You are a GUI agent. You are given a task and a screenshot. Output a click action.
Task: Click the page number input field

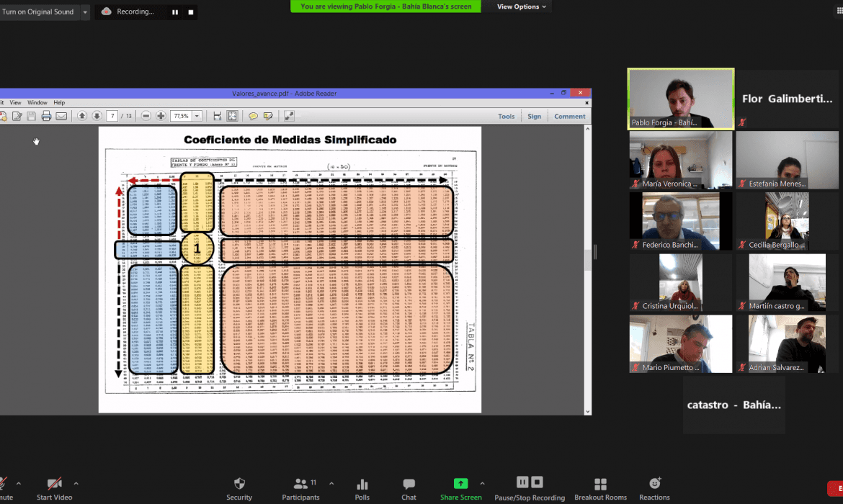112,116
